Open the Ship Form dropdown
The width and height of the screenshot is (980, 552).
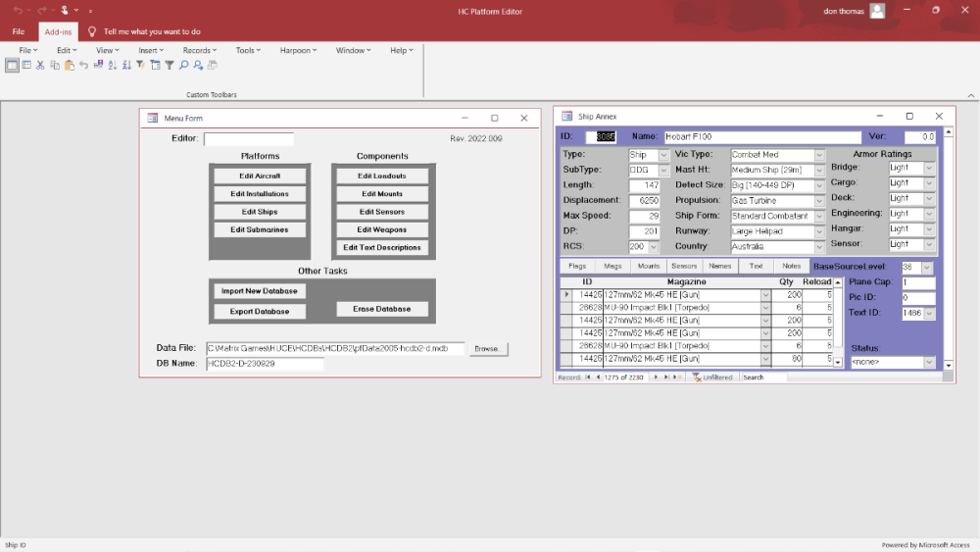[819, 217]
